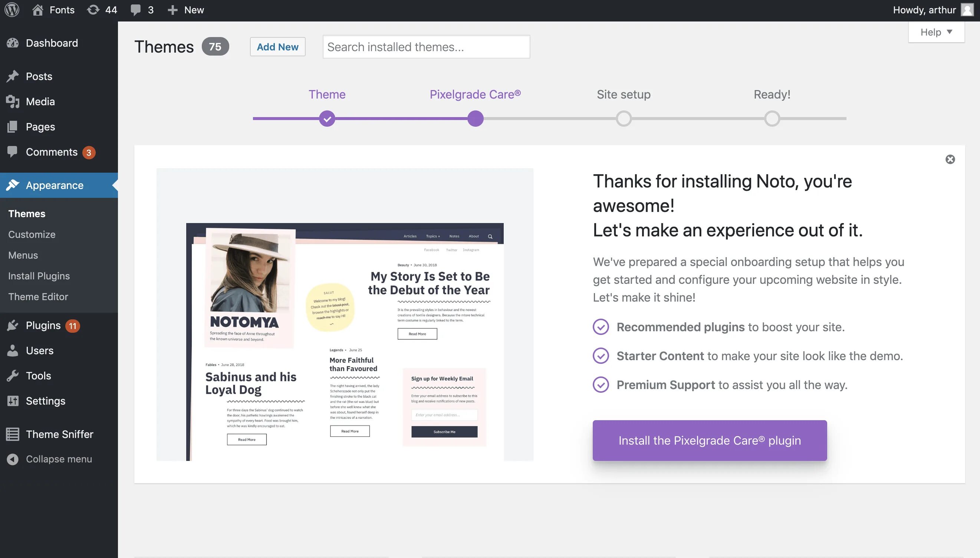980x558 pixels.
Task: Click the Recommended plugins checkmark toggle
Action: click(x=601, y=326)
